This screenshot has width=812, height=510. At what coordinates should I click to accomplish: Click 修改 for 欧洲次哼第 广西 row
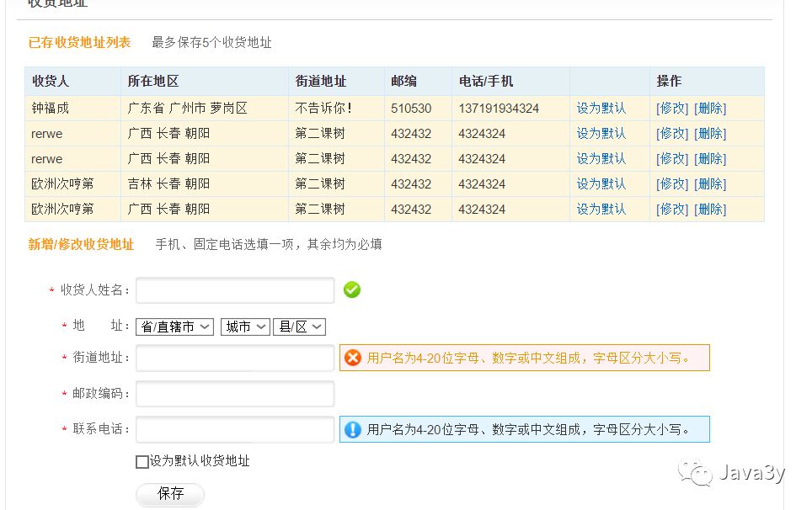672,209
